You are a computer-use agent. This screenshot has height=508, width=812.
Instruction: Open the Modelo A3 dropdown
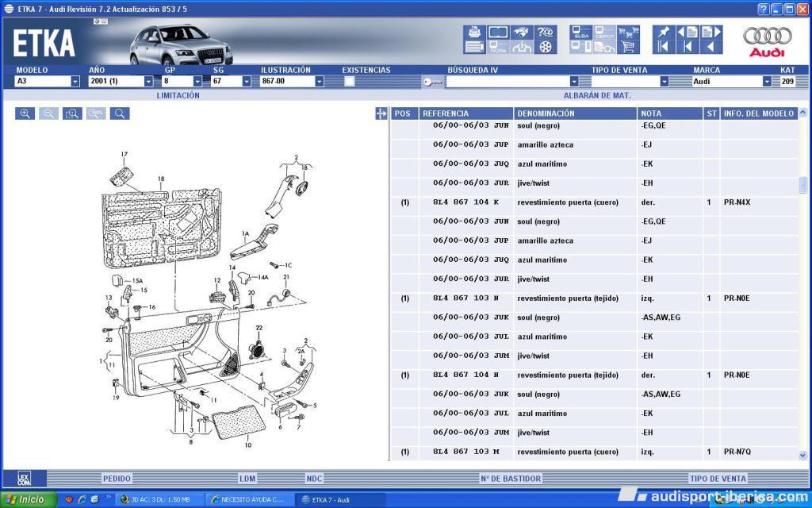75,82
